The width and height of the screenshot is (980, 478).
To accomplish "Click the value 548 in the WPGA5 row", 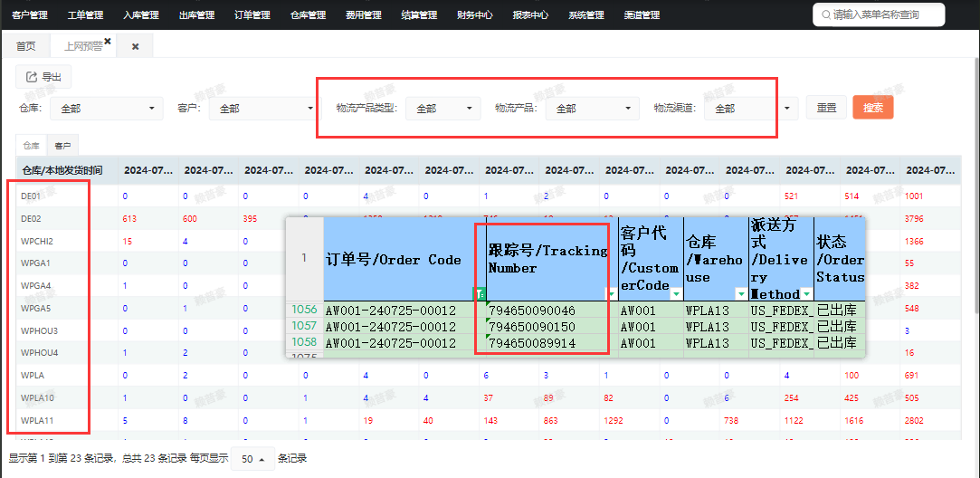I will click(x=911, y=309).
